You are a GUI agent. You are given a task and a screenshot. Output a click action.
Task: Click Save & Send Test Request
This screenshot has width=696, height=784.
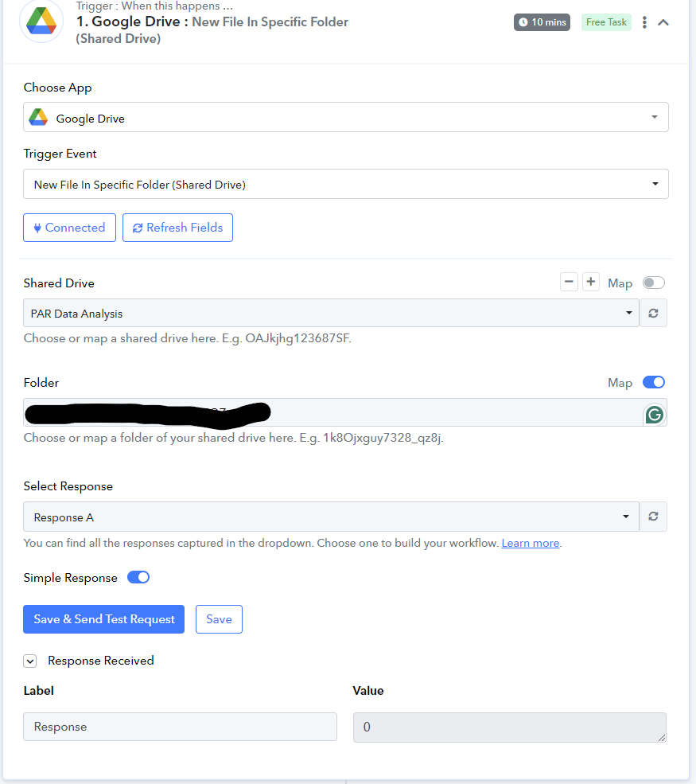pyautogui.click(x=104, y=619)
